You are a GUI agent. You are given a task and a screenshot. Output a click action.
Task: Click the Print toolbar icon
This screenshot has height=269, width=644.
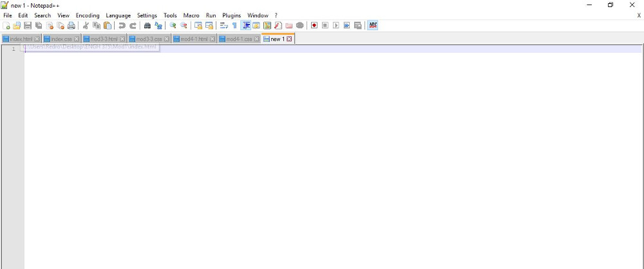71,26
